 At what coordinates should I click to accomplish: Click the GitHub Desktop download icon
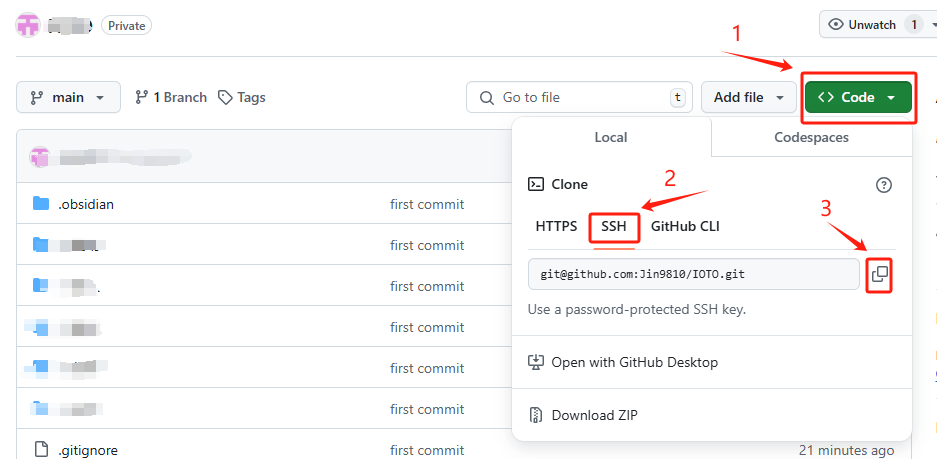click(x=535, y=362)
